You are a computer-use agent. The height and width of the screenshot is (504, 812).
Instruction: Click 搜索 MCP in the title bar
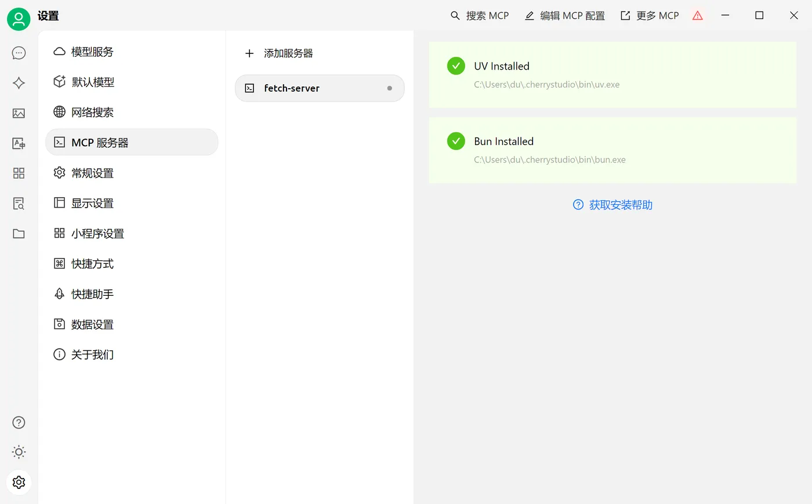480,16
